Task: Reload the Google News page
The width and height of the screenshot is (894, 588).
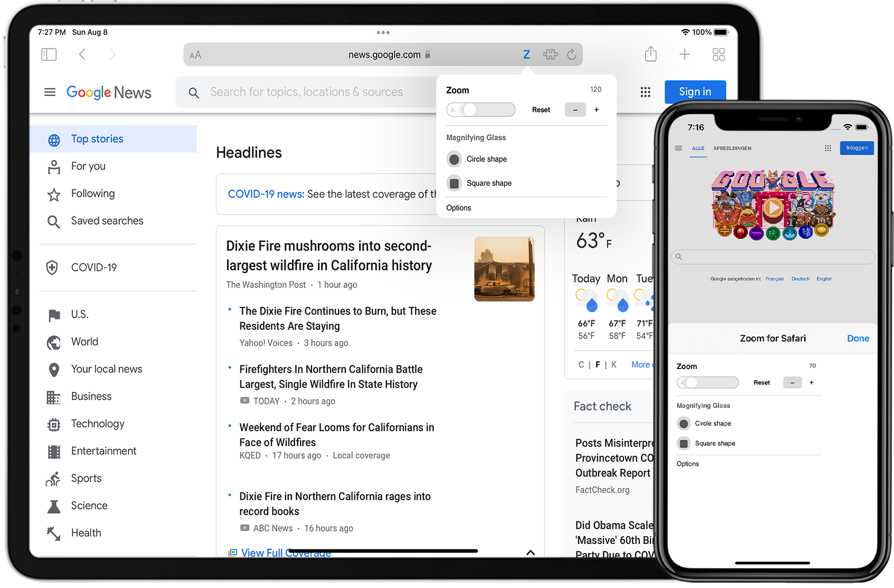Action: pyautogui.click(x=572, y=54)
